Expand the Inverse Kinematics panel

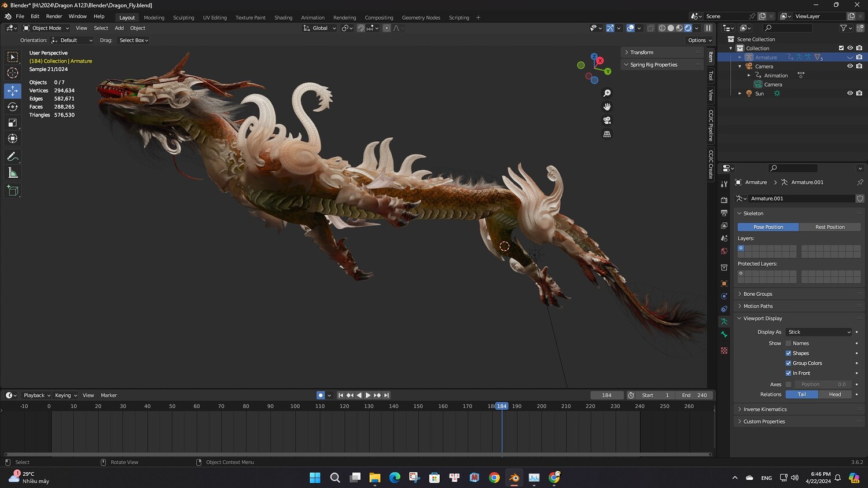[764, 409]
